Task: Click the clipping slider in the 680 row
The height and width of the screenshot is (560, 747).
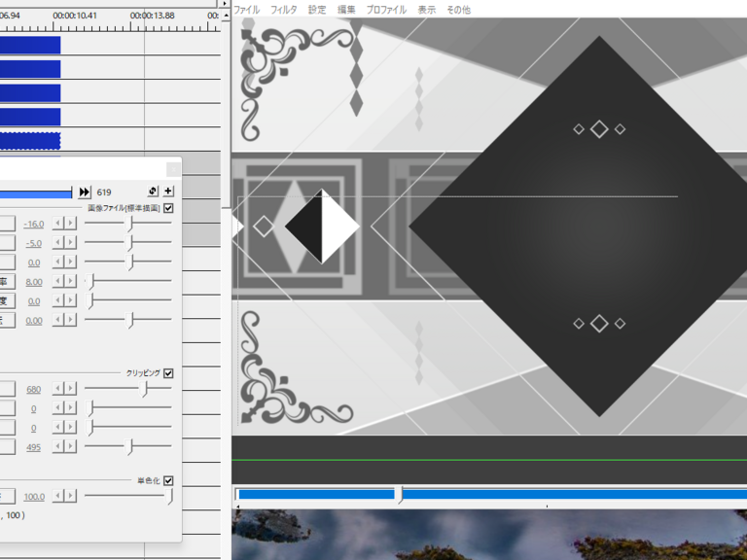Action: pos(128,388)
